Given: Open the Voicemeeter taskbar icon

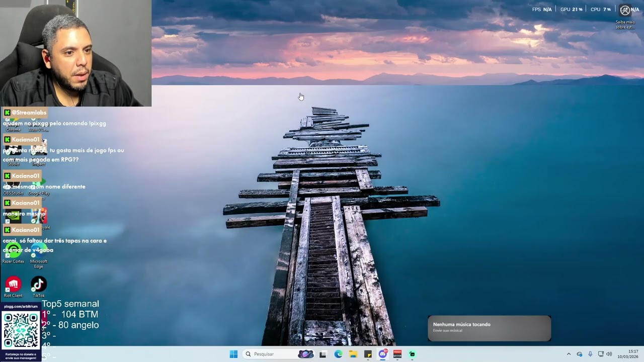Looking at the screenshot, I should (397, 354).
